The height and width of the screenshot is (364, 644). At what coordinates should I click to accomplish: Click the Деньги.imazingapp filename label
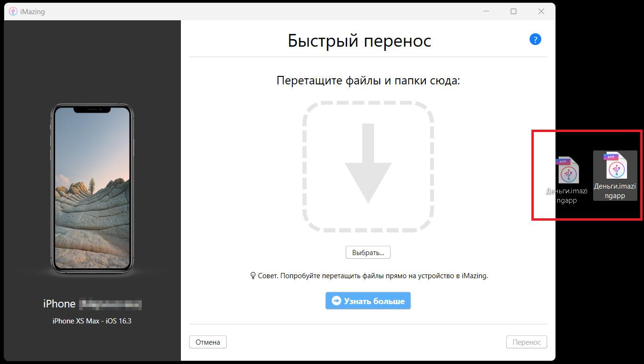615,191
